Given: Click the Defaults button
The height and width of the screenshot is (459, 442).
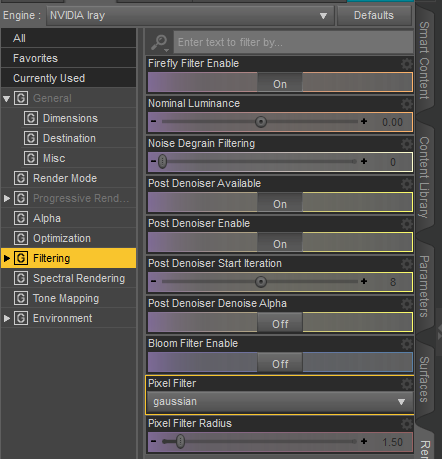Looking at the screenshot, I should (374, 15).
